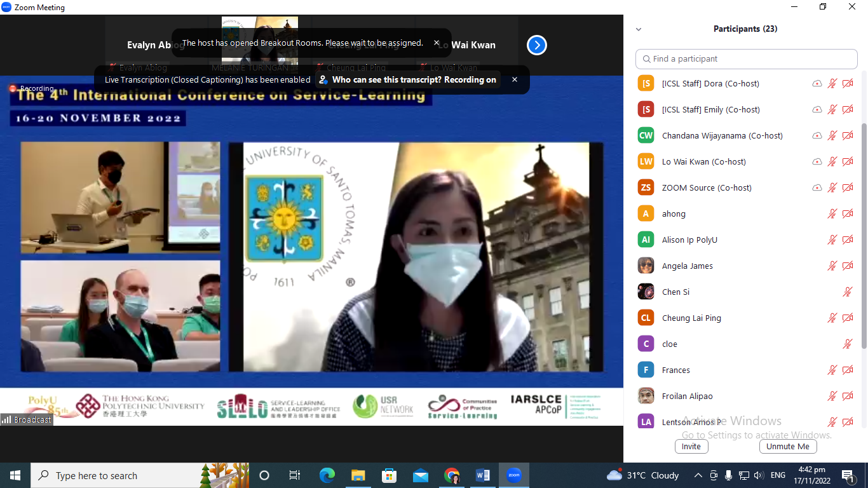Click cloe's muted microphone icon
This screenshot has height=488, width=868.
point(848,344)
